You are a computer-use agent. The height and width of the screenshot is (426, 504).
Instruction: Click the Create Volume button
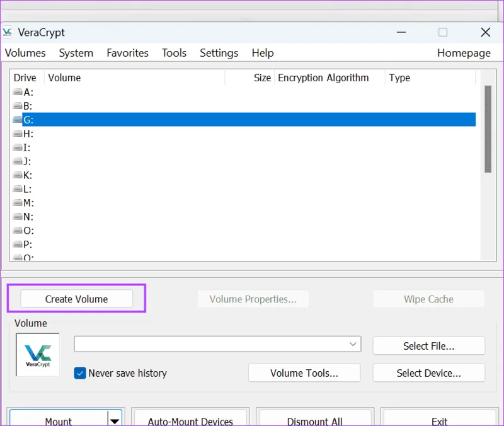(x=76, y=299)
